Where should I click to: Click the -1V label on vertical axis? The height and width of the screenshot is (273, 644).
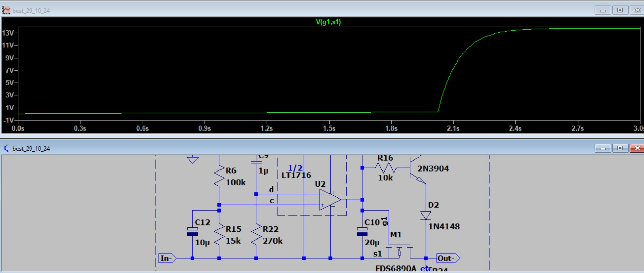9,120
